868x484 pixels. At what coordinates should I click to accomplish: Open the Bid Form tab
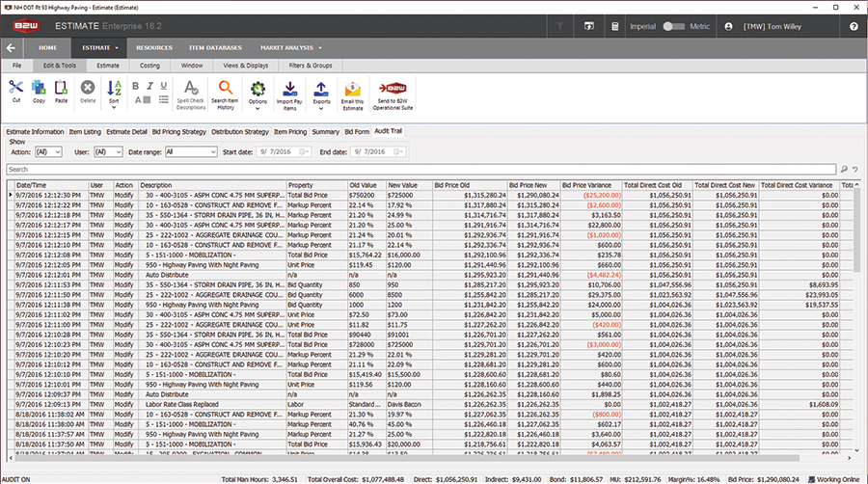click(357, 132)
